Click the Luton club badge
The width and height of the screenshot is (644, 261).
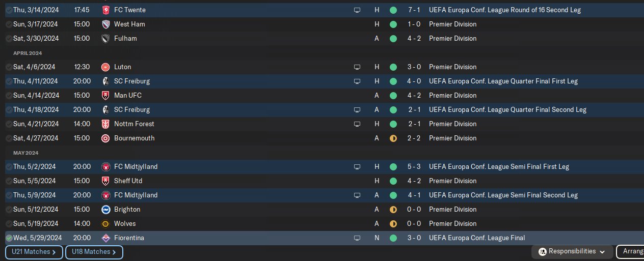click(105, 67)
